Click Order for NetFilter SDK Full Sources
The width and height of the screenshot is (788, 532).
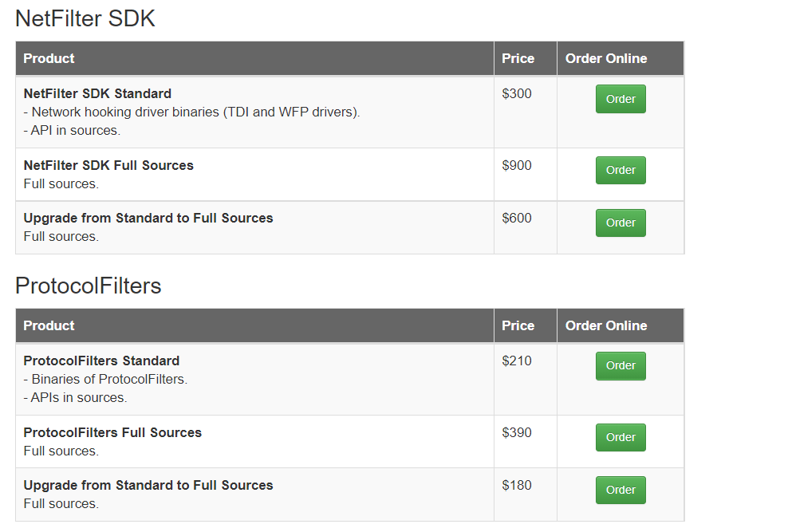pos(620,170)
